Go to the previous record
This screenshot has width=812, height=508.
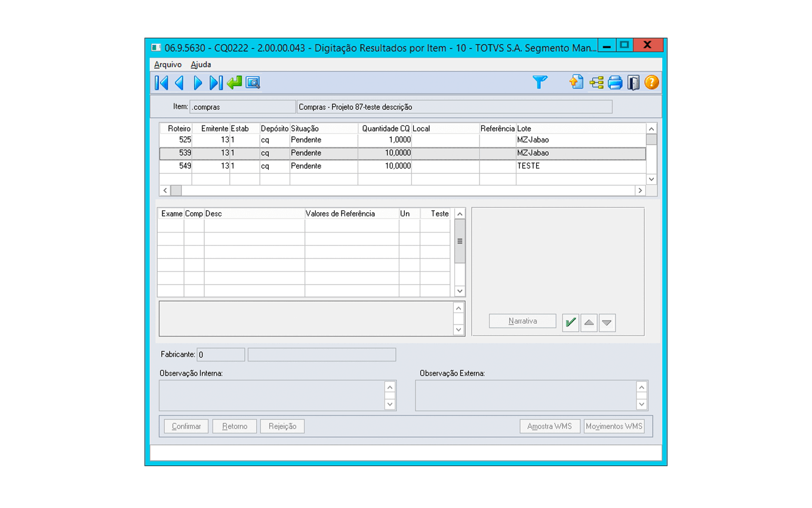179,83
